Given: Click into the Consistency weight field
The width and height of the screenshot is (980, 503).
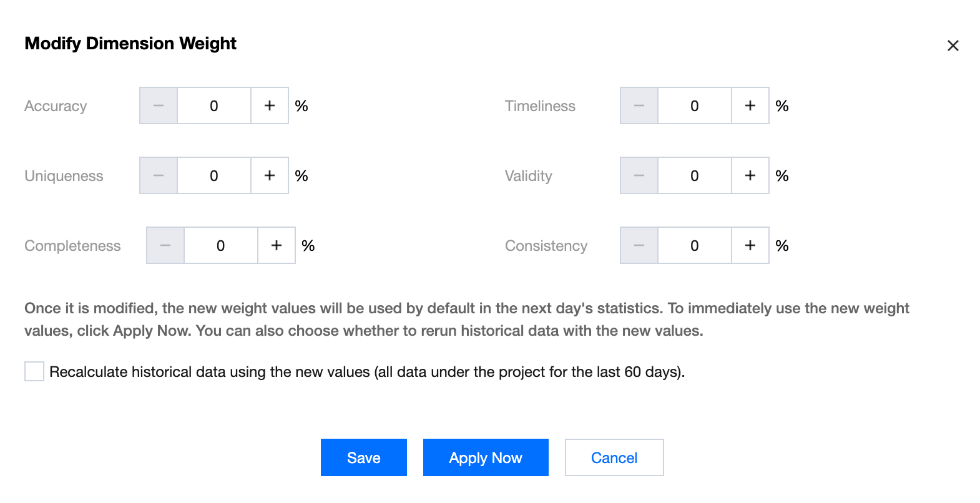Looking at the screenshot, I should coord(694,246).
